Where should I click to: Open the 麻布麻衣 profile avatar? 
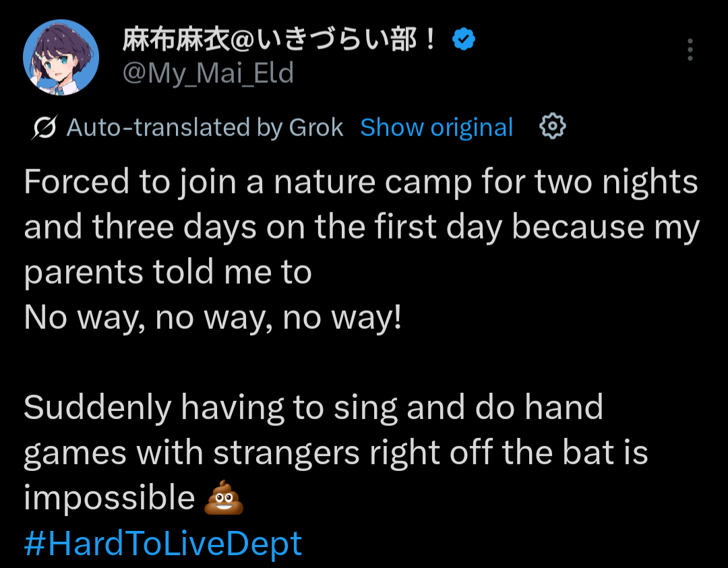(x=61, y=57)
